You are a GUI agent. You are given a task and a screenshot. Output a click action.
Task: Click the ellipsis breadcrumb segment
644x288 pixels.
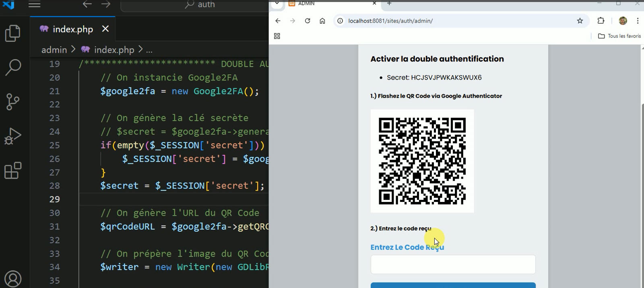click(x=149, y=50)
